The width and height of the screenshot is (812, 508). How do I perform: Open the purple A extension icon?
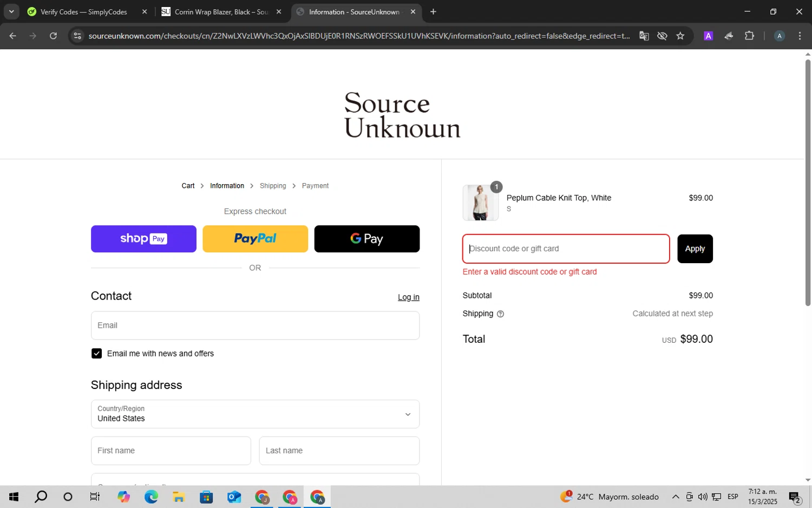pos(708,36)
